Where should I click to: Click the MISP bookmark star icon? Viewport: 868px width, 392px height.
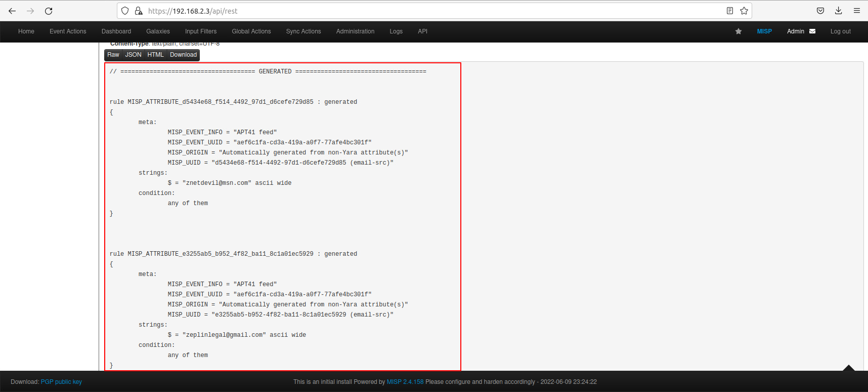pyautogui.click(x=738, y=31)
